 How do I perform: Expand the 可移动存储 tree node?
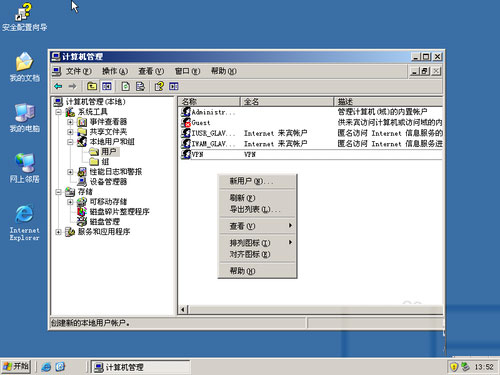click(x=70, y=202)
